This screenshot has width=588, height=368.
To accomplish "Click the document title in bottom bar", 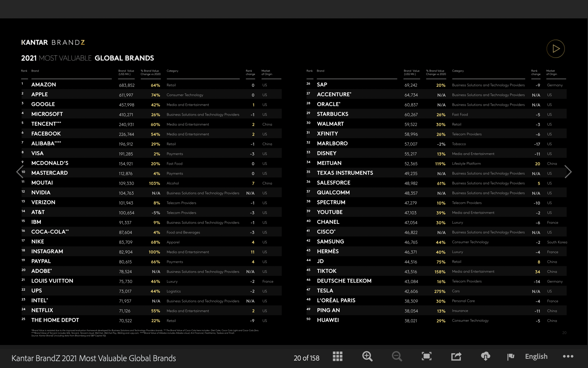I will tap(94, 358).
